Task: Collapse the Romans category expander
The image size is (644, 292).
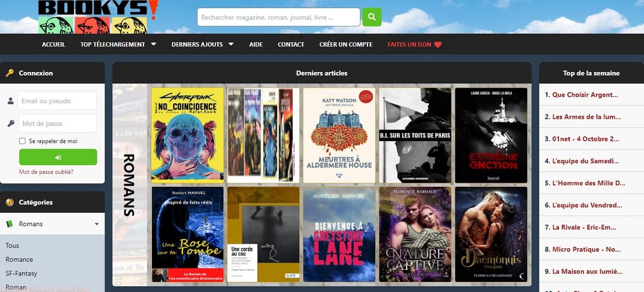Action: click(x=97, y=224)
